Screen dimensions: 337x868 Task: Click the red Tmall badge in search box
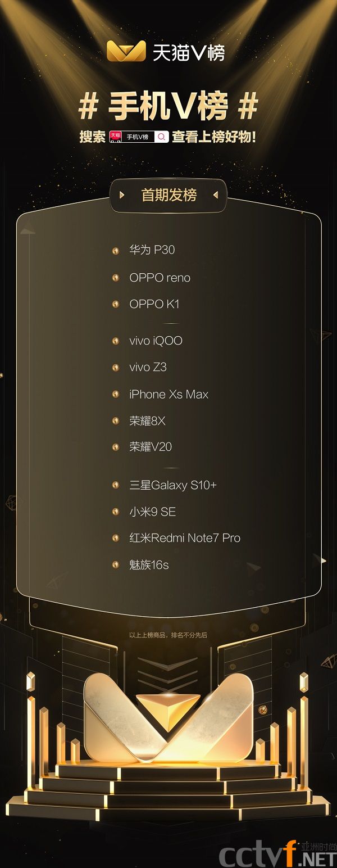[x=116, y=137]
